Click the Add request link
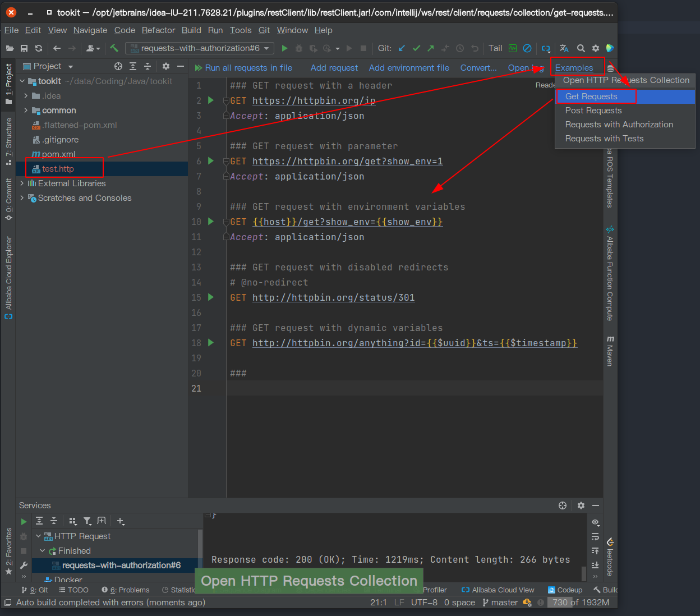The image size is (700, 616). tap(334, 68)
